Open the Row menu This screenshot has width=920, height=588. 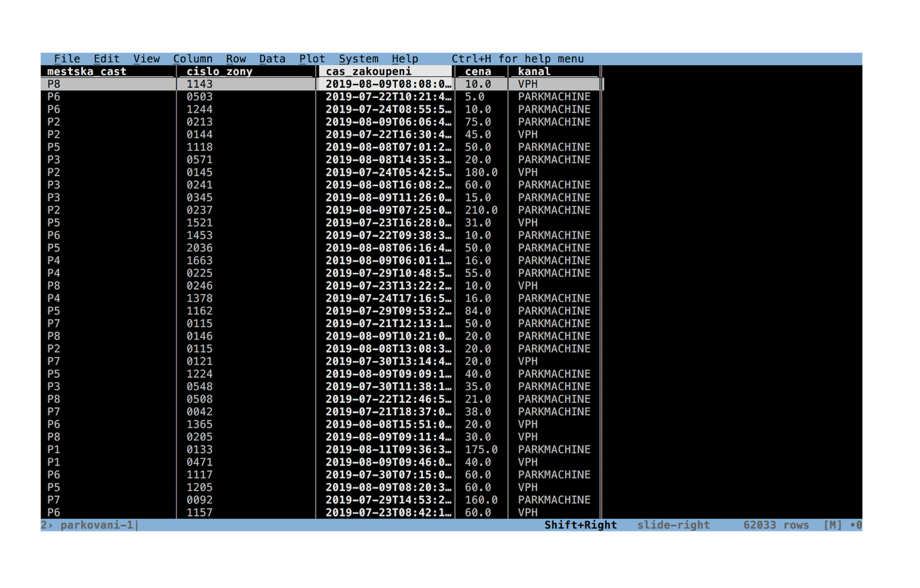pyautogui.click(x=236, y=59)
